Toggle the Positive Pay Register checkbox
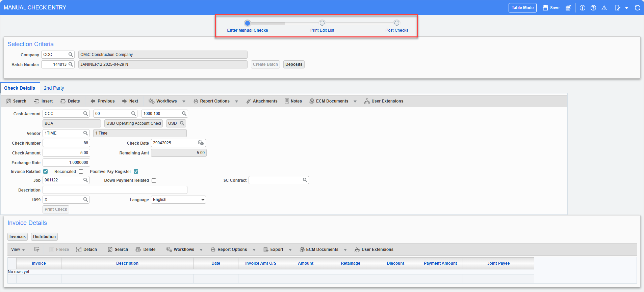 point(136,172)
